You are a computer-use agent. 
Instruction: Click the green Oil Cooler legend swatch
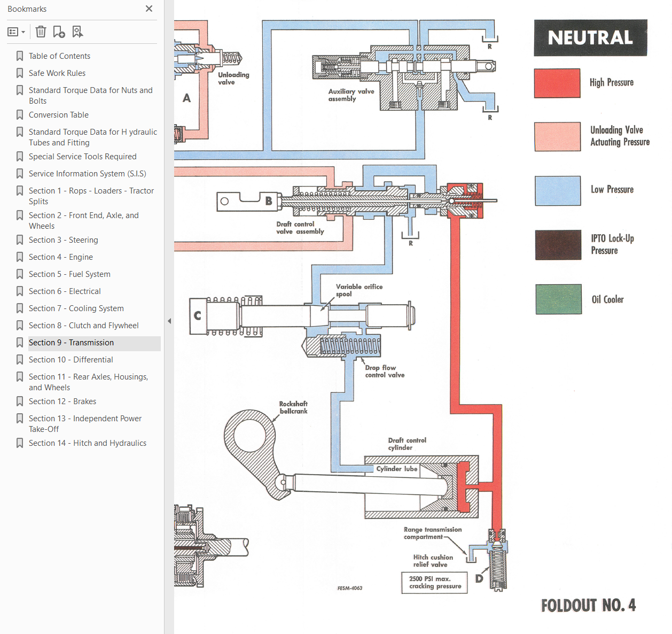pos(559,299)
